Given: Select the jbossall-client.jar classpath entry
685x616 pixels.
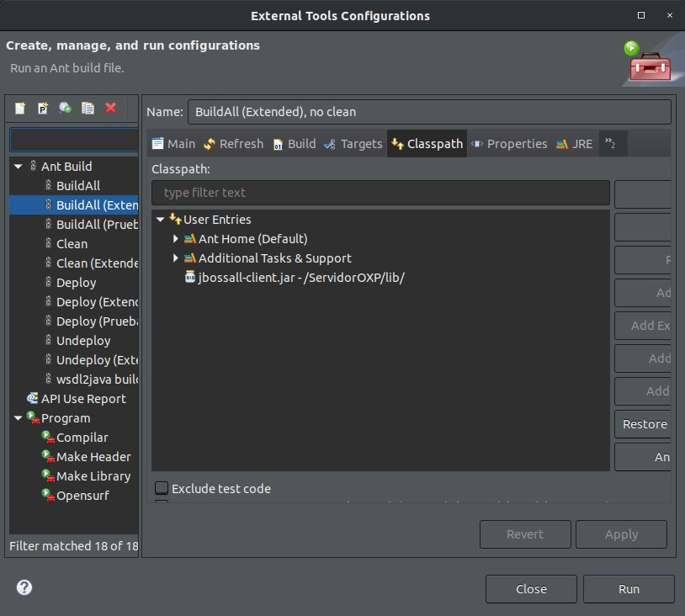Looking at the screenshot, I should pos(295,278).
